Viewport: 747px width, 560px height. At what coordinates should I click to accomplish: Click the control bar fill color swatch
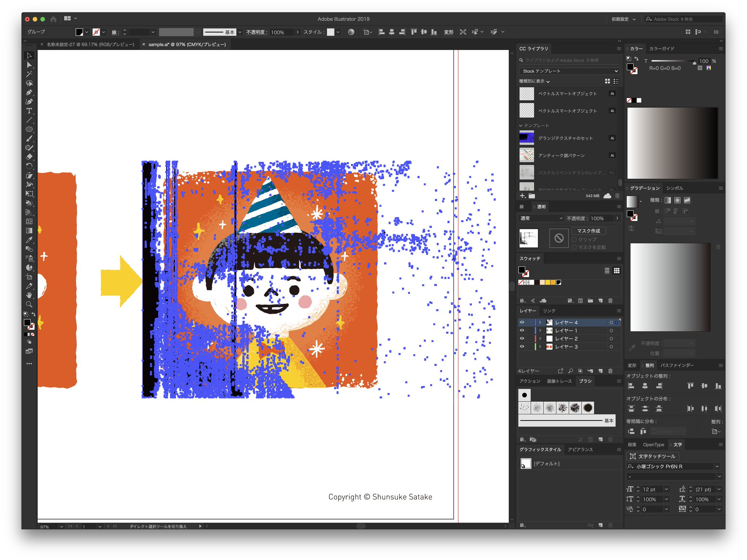point(79,32)
